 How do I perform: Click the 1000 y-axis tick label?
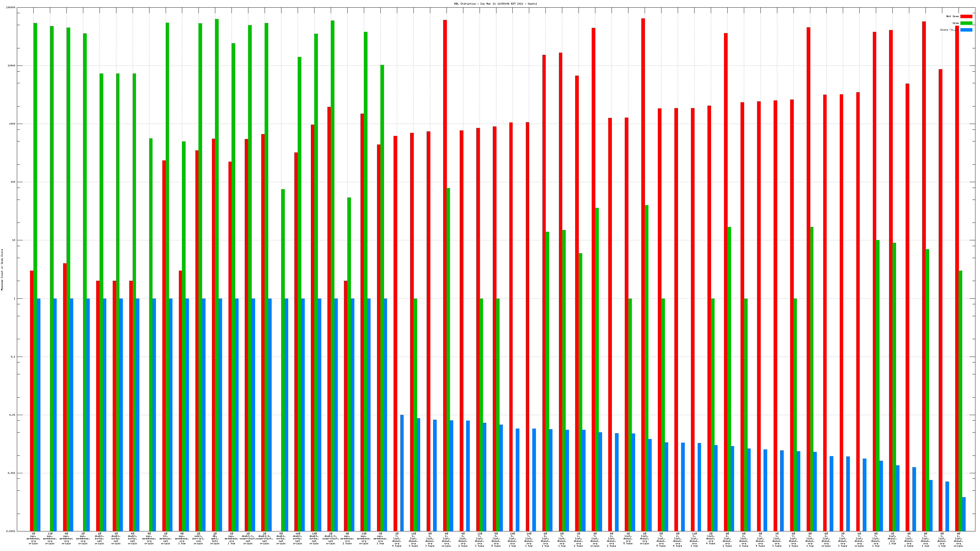(13, 124)
